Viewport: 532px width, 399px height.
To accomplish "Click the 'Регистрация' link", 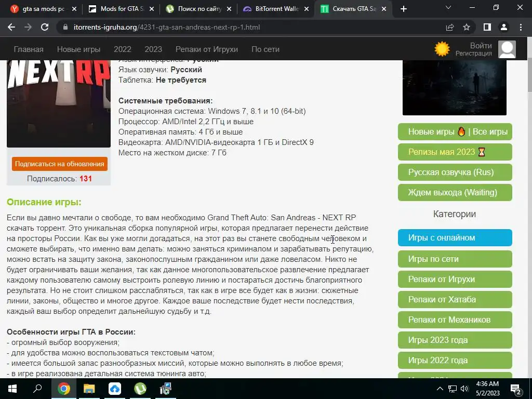I will coord(474,54).
